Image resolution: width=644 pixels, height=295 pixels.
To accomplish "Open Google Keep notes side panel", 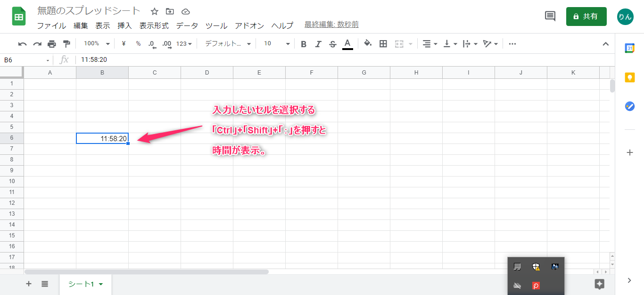I will (x=629, y=77).
